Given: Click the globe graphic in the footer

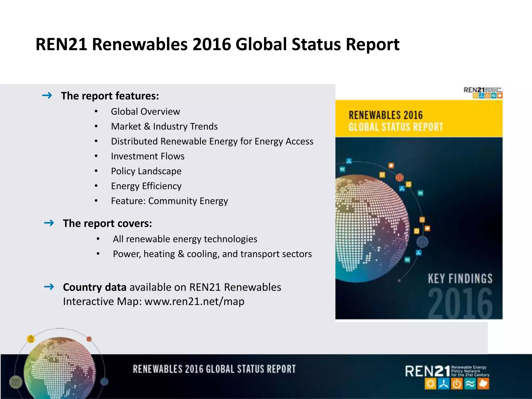Looking at the screenshot, I should pos(59,368).
